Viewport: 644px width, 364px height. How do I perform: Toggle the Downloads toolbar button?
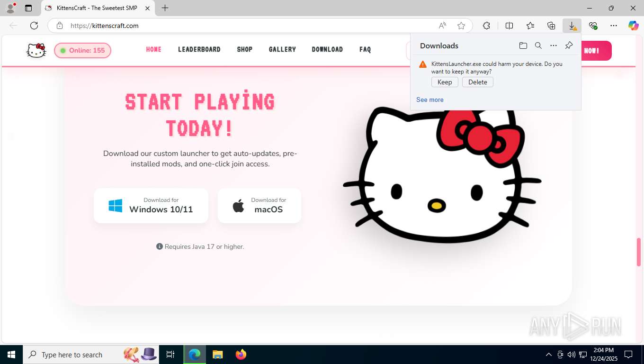[x=572, y=26]
